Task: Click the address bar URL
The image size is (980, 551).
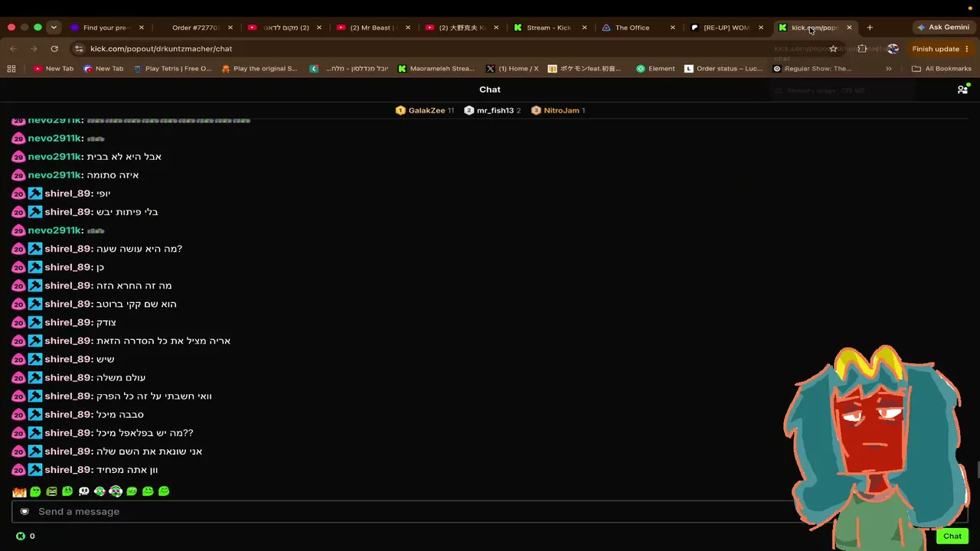Action: 161,48
